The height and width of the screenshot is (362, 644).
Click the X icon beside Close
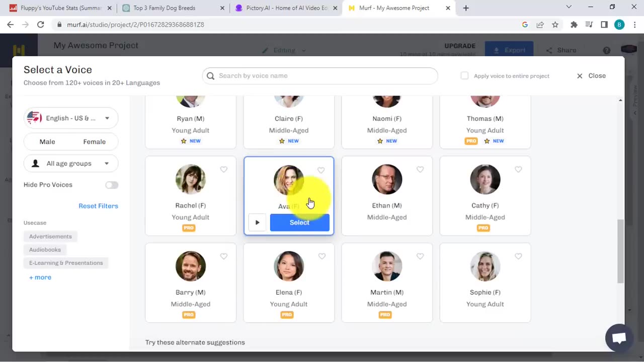point(580,76)
